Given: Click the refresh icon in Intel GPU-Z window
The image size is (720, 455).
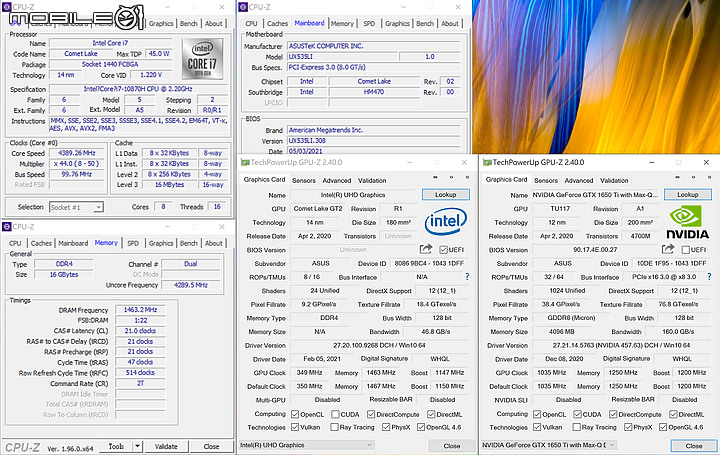Looking at the screenshot, I should (451, 177).
